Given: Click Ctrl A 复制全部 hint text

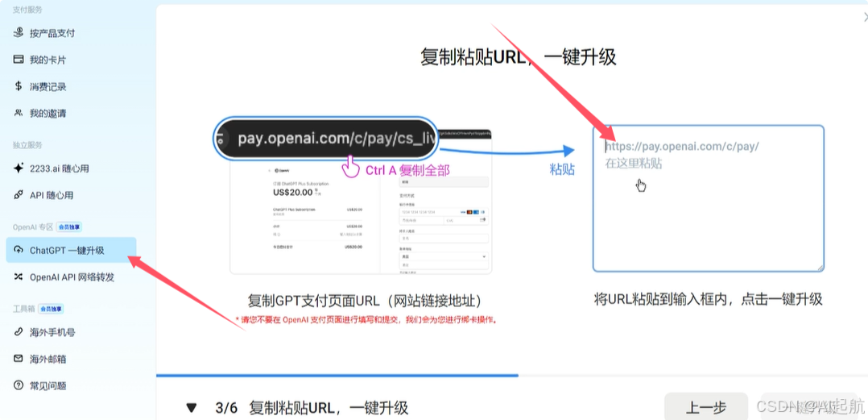Looking at the screenshot, I should [407, 170].
